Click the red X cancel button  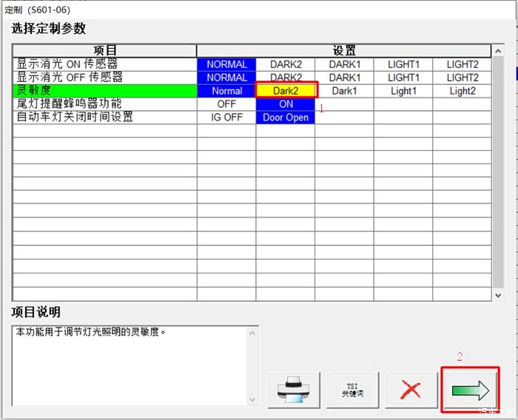(410, 389)
